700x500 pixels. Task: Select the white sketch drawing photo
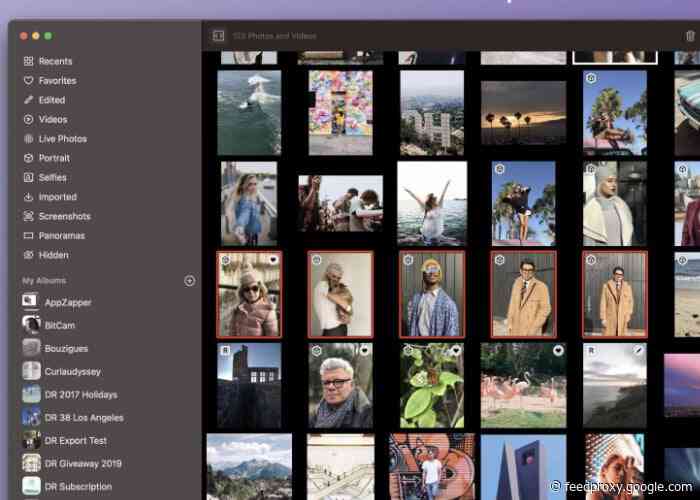tap(341, 467)
